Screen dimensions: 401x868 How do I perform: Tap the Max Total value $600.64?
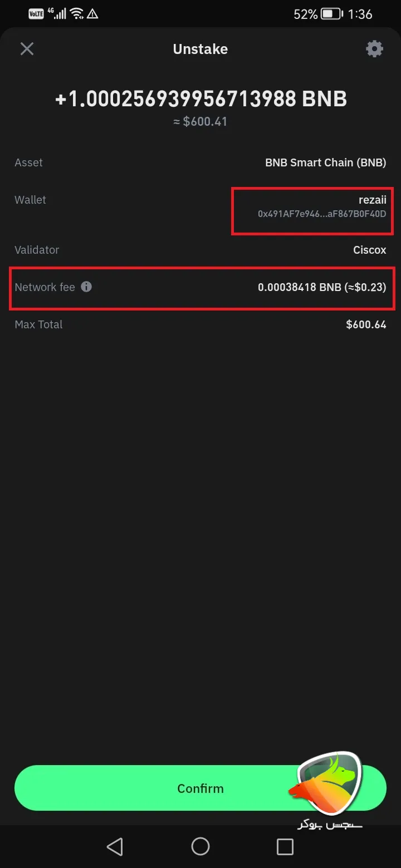pyautogui.click(x=366, y=324)
